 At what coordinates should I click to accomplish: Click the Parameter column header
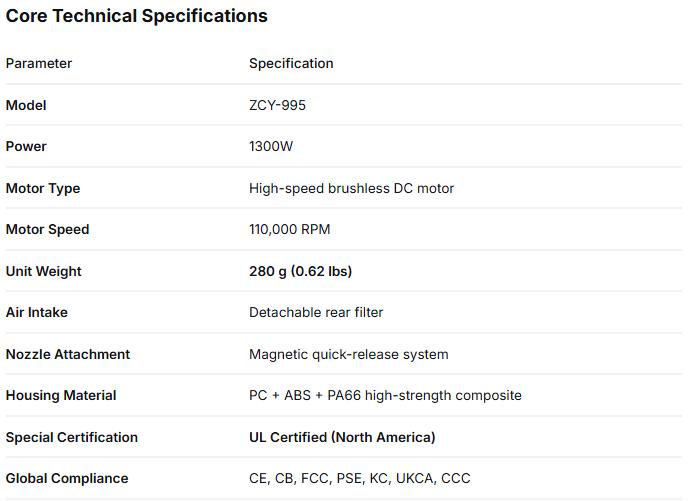(39, 63)
